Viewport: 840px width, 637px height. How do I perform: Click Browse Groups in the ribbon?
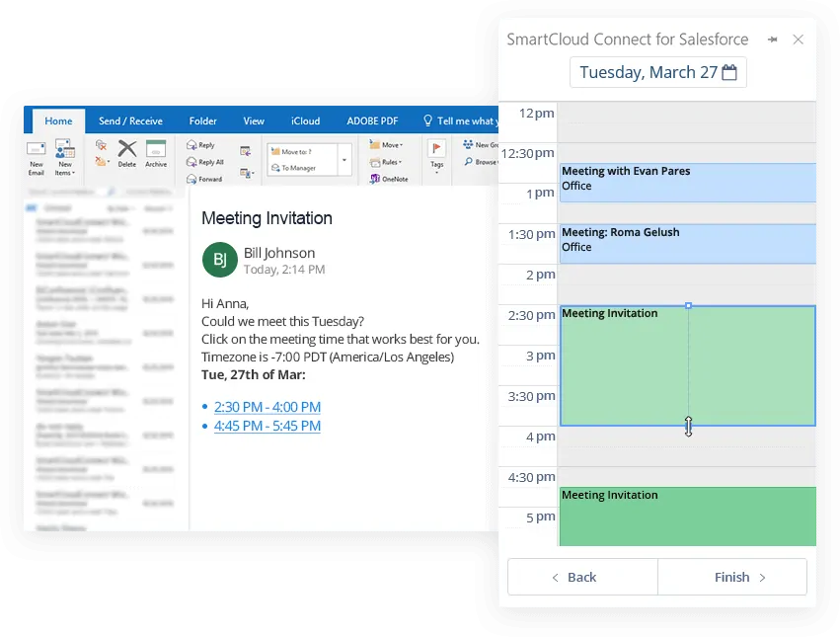click(481, 162)
